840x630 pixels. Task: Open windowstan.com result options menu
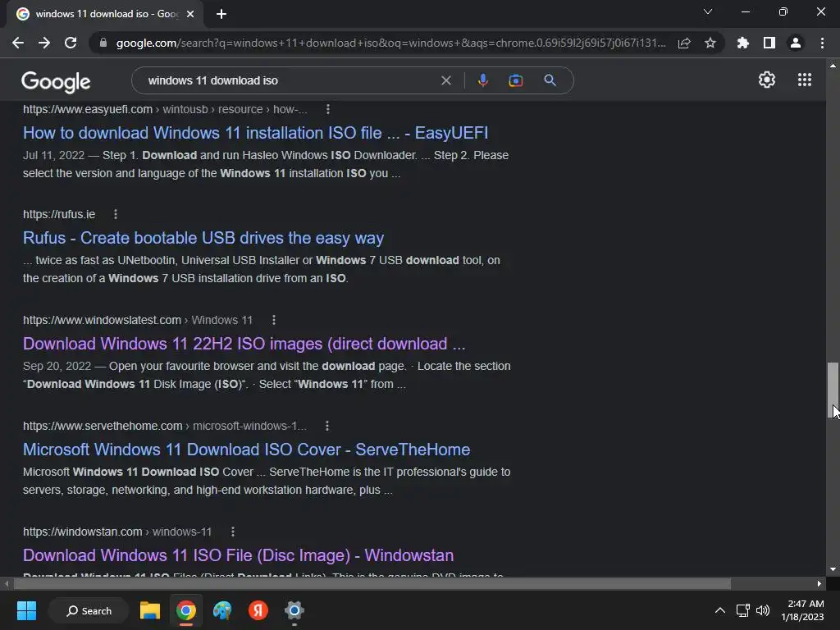point(232,532)
